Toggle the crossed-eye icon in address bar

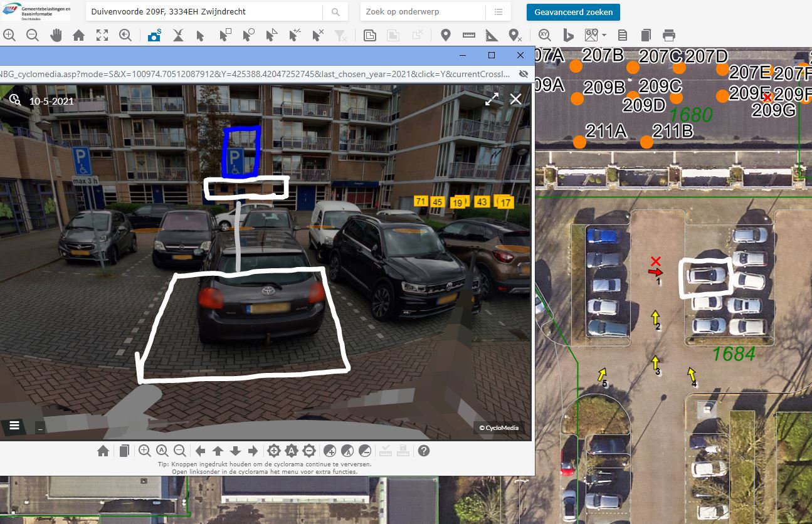(x=523, y=74)
